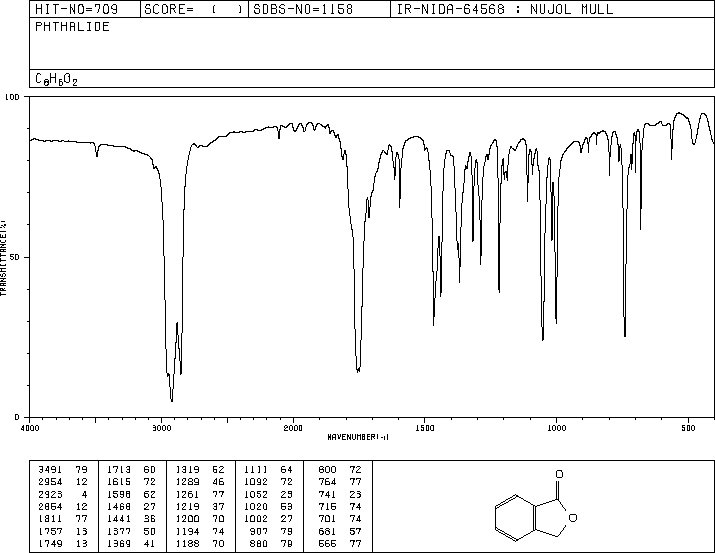
Task: Click the 1002 wavenumber in the peak table
Action: [256, 519]
